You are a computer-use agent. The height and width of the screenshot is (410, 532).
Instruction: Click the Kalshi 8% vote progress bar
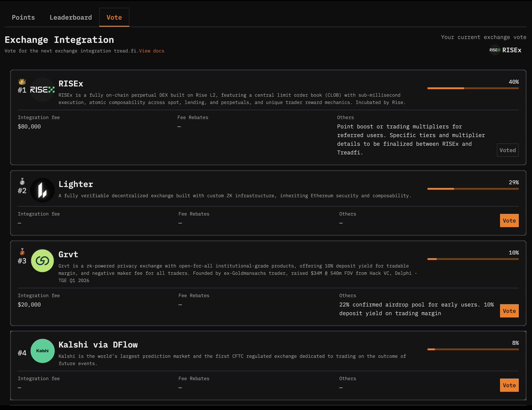click(473, 349)
